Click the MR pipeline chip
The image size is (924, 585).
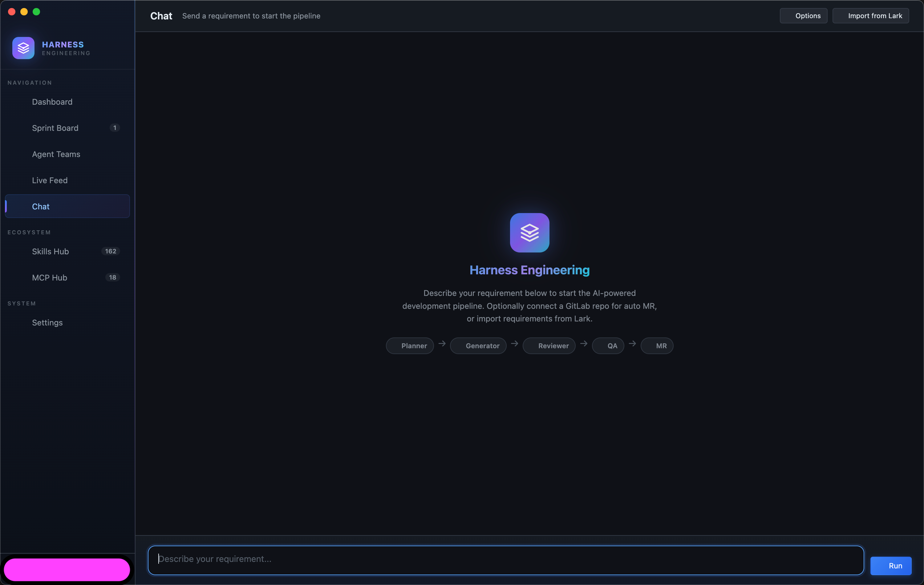(x=657, y=346)
